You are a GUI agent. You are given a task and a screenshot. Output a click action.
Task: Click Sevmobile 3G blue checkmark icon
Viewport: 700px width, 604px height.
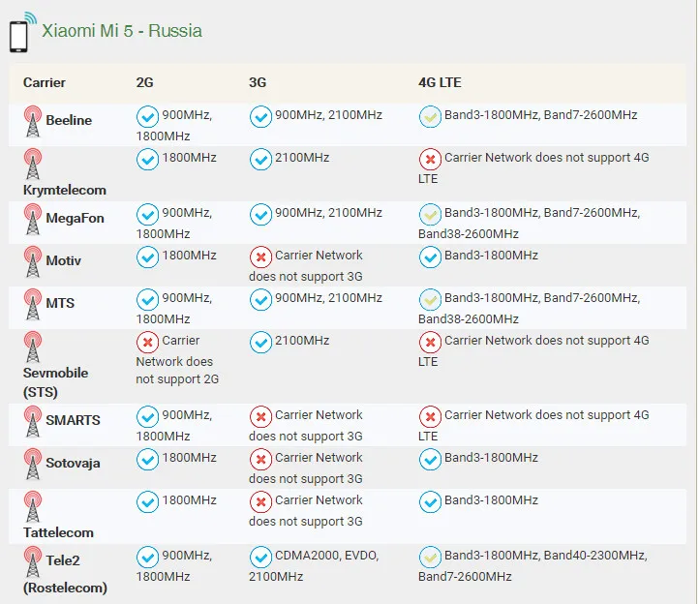[260, 343]
